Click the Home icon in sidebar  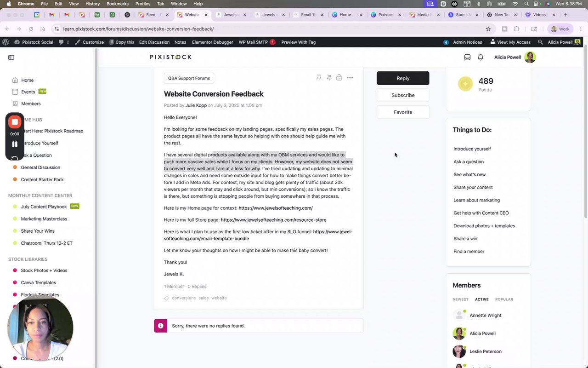pos(15,80)
